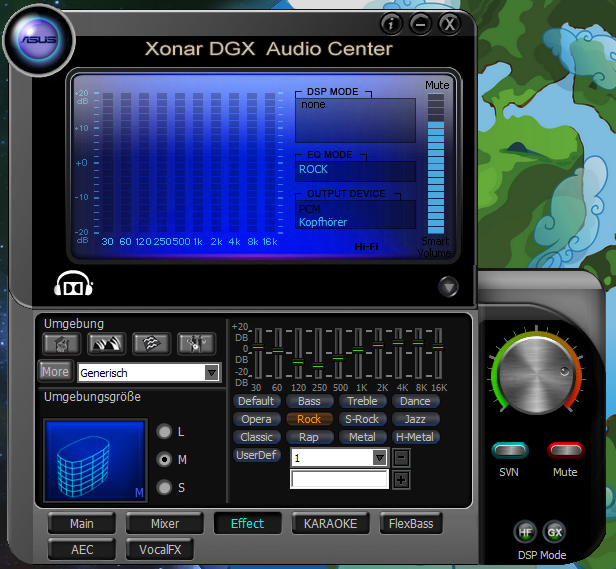Switch to the VocalFX tab
616x569 pixels.
coord(160,549)
